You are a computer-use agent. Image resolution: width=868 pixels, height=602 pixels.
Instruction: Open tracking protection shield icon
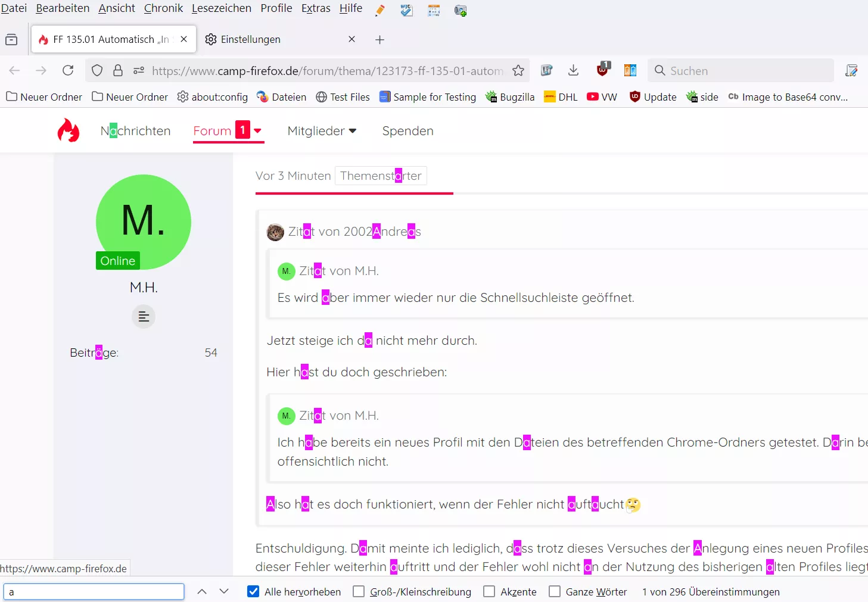coord(97,70)
